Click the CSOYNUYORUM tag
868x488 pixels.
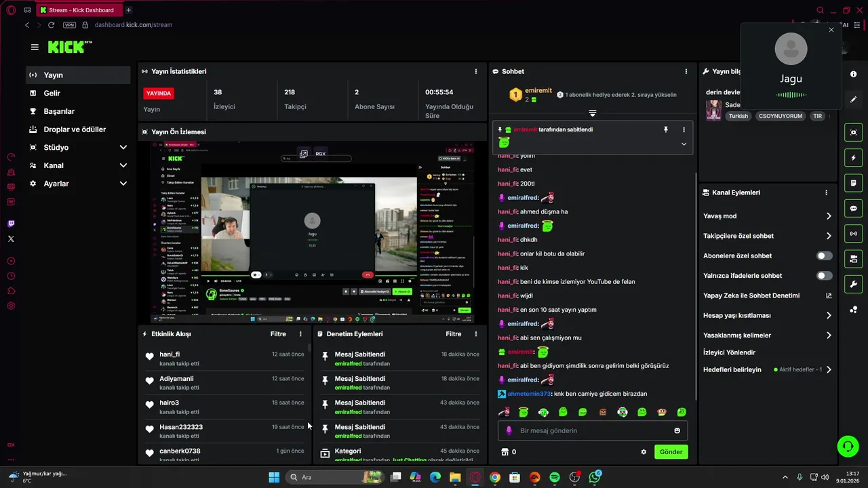[781, 116]
